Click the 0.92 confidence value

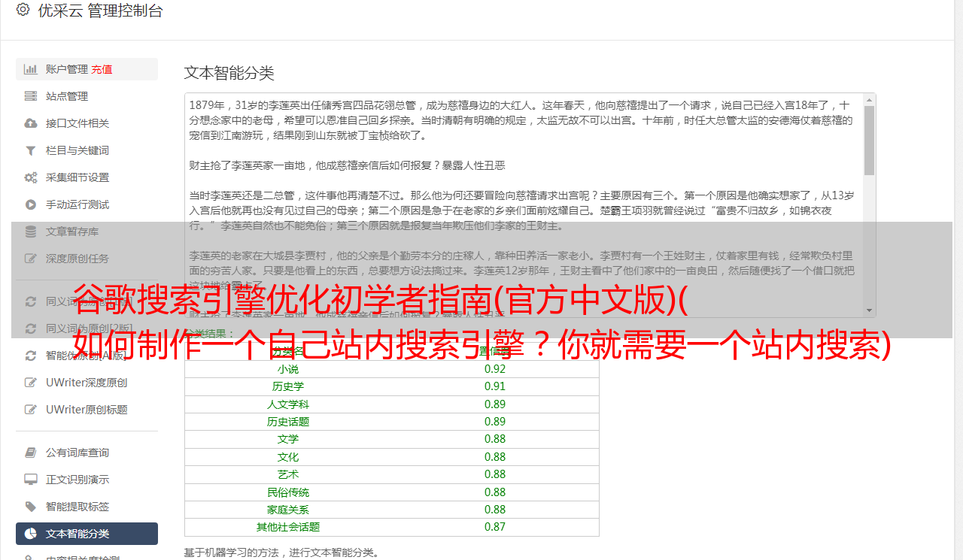[x=495, y=369]
